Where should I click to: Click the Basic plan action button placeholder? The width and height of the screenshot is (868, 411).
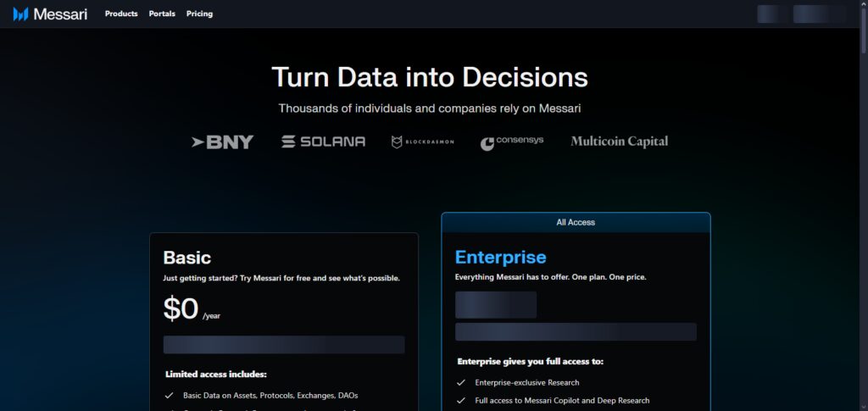pyautogui.click(x=284, y=345)
